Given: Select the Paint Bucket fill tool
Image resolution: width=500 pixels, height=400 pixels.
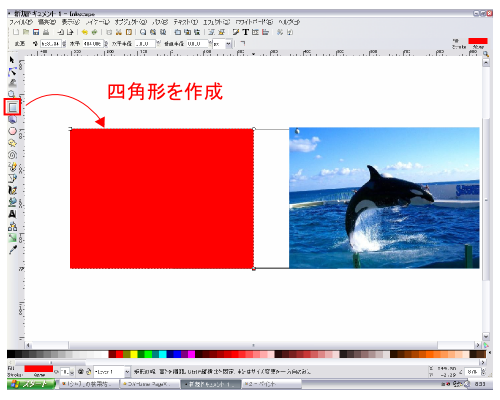Looking at the screenshot, I should (x=12, y=202).
